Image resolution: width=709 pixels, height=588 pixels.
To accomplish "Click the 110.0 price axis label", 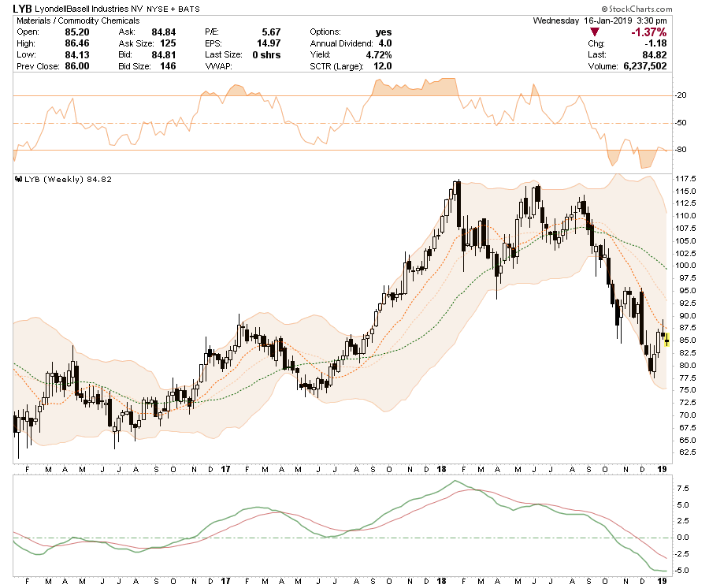I will pyautogui.click(x=685, y=216).
